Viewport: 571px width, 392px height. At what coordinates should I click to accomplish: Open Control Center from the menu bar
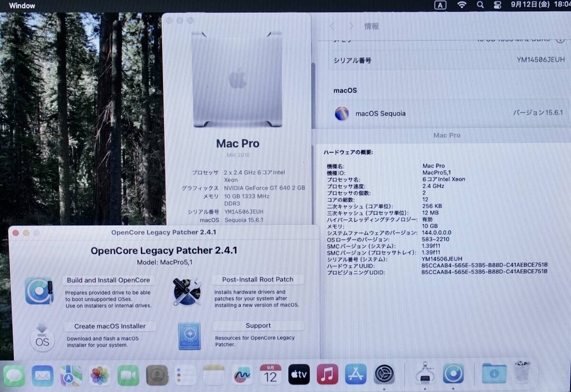(x=498, y=5)
